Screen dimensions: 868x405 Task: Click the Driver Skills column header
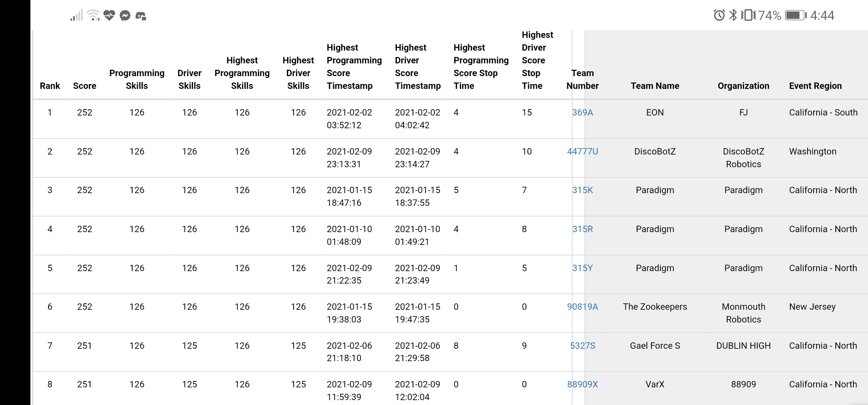point(189,79)
